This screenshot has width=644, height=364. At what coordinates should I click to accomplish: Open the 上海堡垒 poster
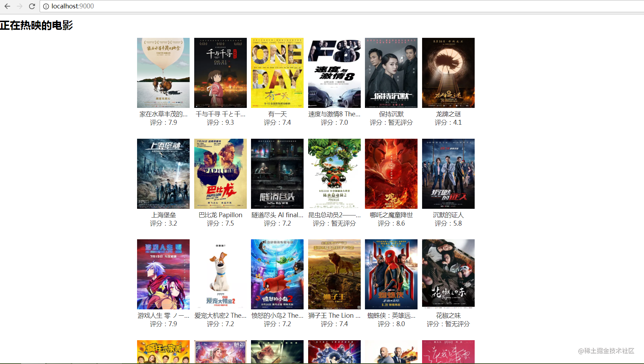click(163, 174)
